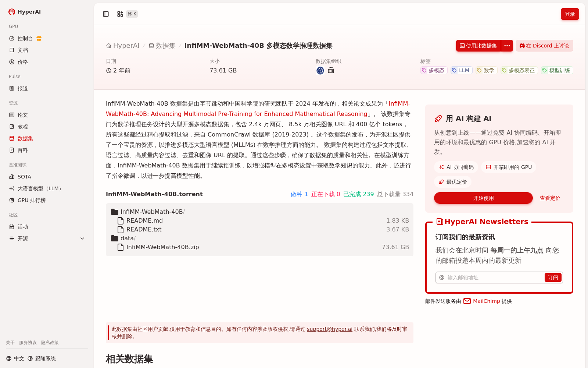The width and height of the screenshot is (588, 368).
Task: Open 文档 in the sidebar
Action: tap(22, 50)
